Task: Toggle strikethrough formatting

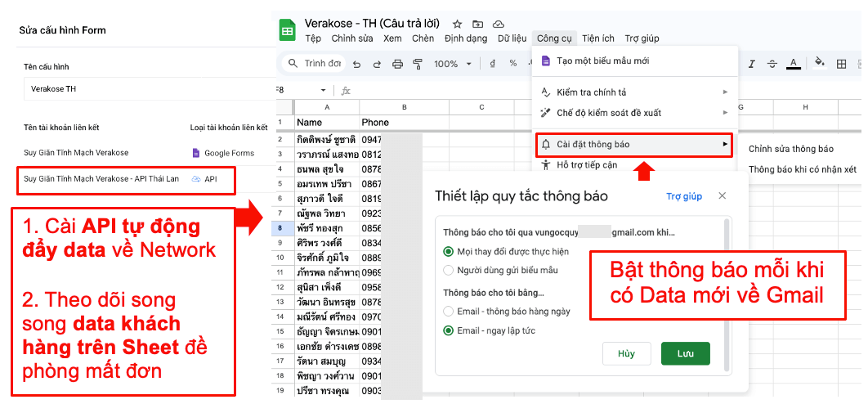Action: tap(772, 64)
